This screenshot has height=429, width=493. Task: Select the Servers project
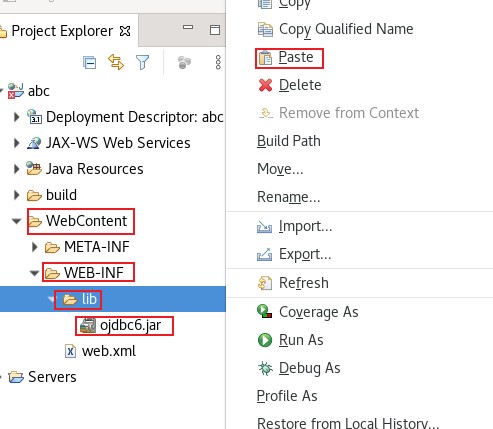coord(52,377)
